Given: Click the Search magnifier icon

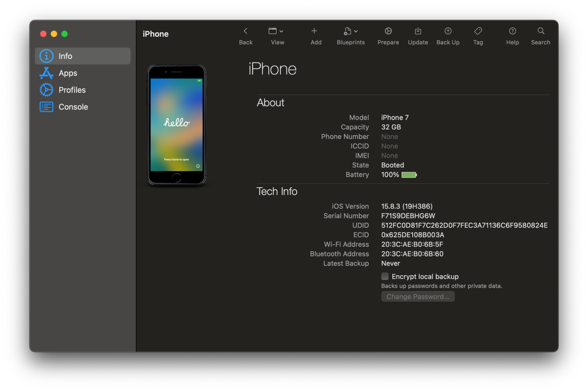Looking at the screenshot, I should [x=541, y=31].
